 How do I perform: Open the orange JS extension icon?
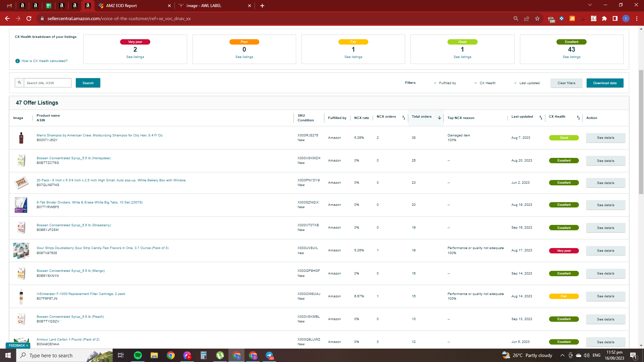click(x=572, y=18)
